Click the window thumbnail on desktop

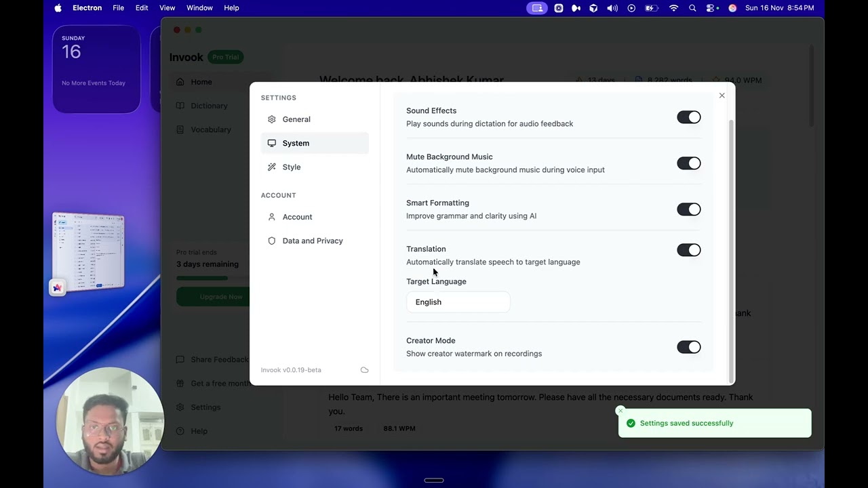coord(89,252)
